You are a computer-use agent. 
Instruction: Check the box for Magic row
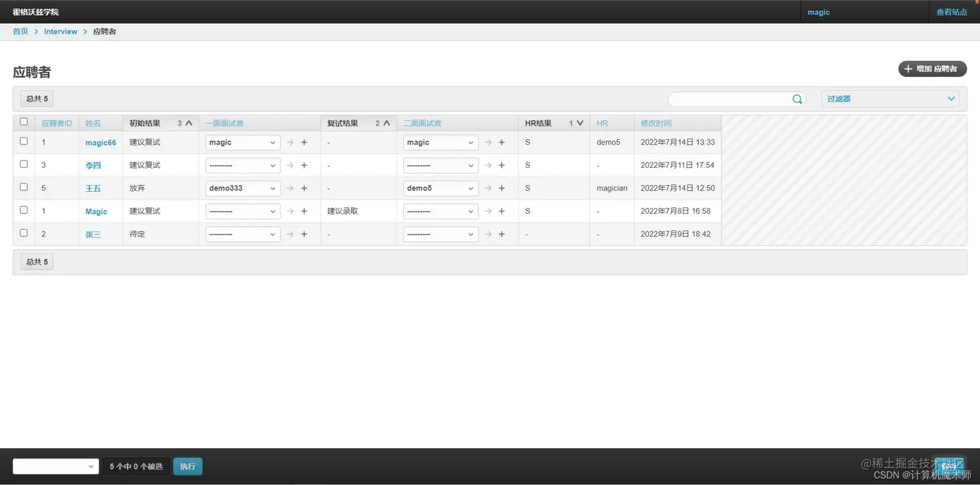[x=24, y=210]
